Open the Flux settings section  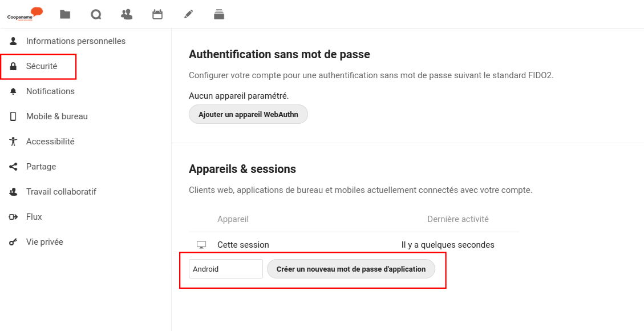pos(34,217)
